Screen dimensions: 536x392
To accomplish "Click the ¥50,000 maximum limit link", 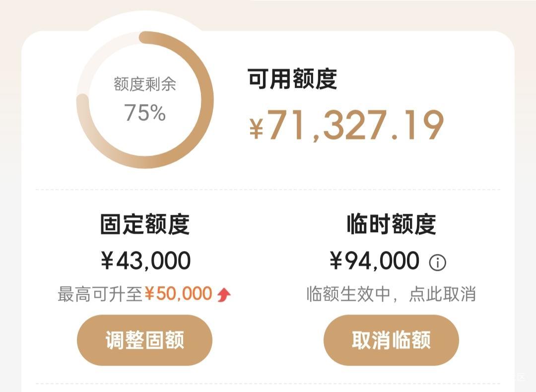I will pyautogui.click(x=179, y=294).
